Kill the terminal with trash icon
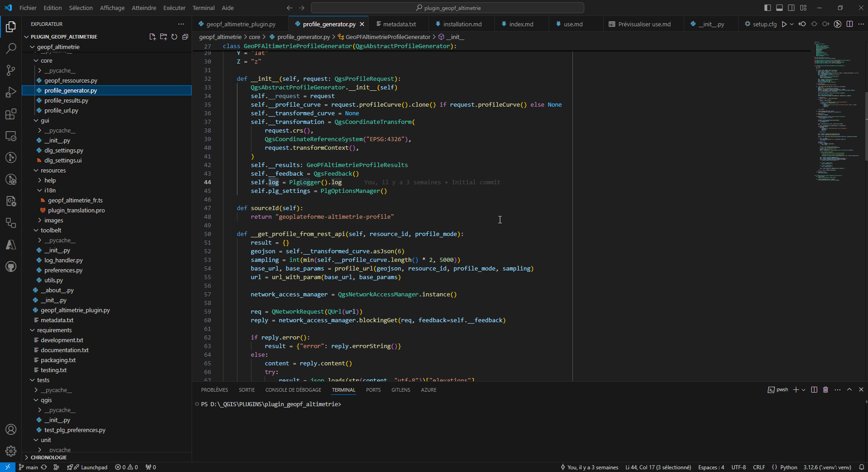Image resolution: width=868 pixels, height=472 pixels. click(x=826, y=390)
